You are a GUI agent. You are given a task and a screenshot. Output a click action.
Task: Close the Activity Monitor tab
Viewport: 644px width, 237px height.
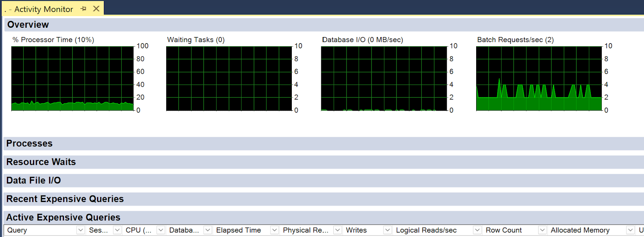point(96,8)
